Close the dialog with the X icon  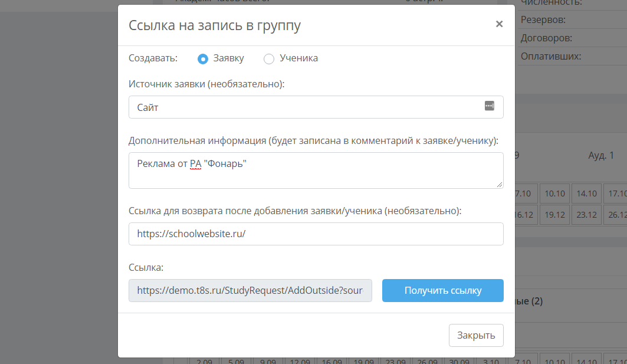point(499,24)
